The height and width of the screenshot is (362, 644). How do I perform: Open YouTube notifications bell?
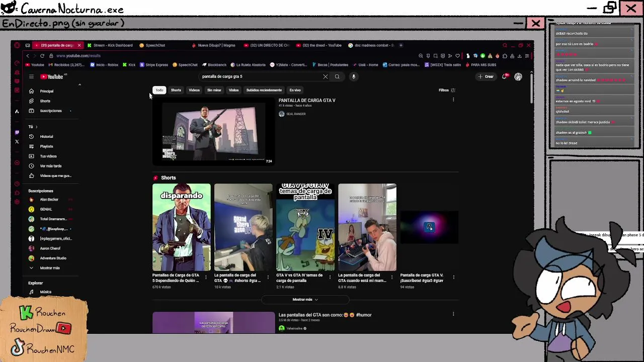click(505, 76)
